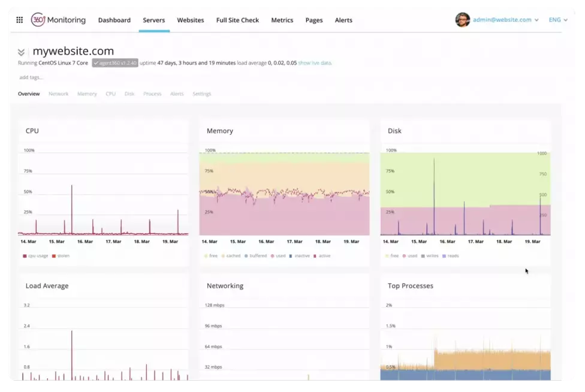Click the 360 Monitoring logo
The image size is (585, 392).
point(58,20)
